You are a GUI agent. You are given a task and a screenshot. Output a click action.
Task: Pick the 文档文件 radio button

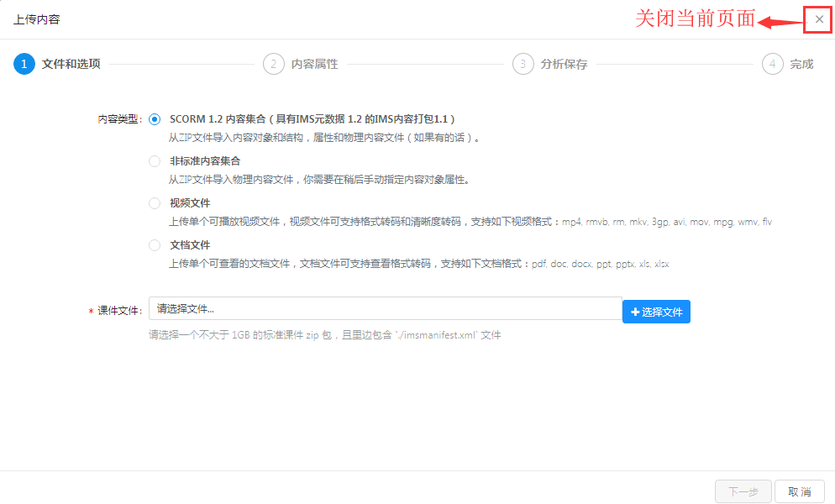(x=155, y=245)
